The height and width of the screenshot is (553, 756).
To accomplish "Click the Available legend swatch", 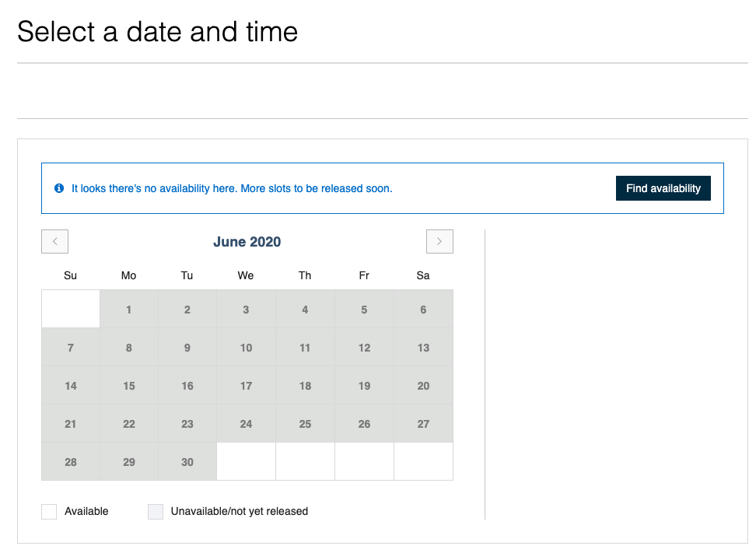I will (x=49, y=512).
